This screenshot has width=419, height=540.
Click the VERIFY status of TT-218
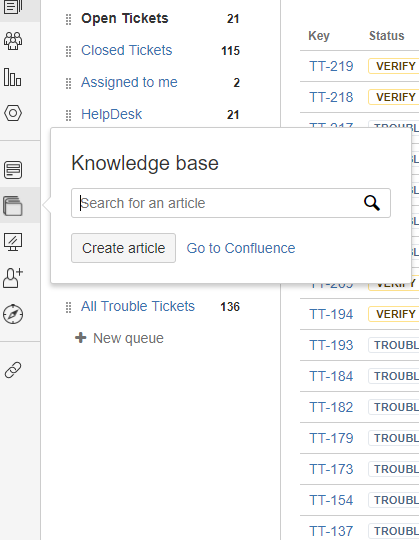click(x=394, y=97)
